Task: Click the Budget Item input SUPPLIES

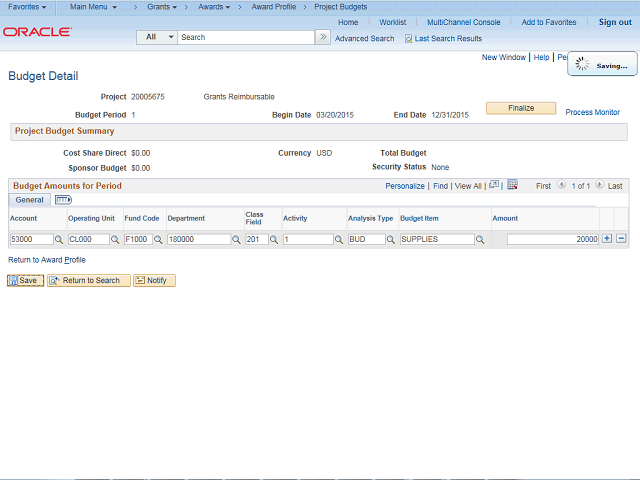Action: pos(437,239)
